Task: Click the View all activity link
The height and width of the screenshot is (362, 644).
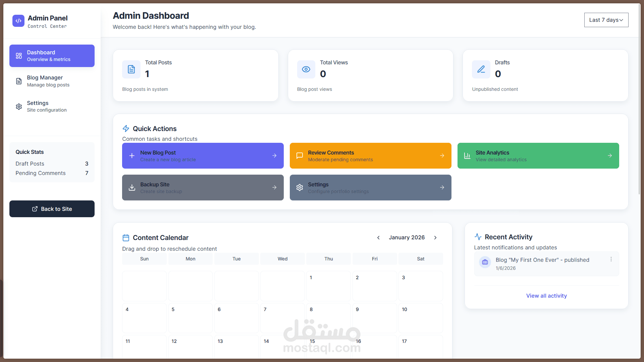Action: (546, 296)
